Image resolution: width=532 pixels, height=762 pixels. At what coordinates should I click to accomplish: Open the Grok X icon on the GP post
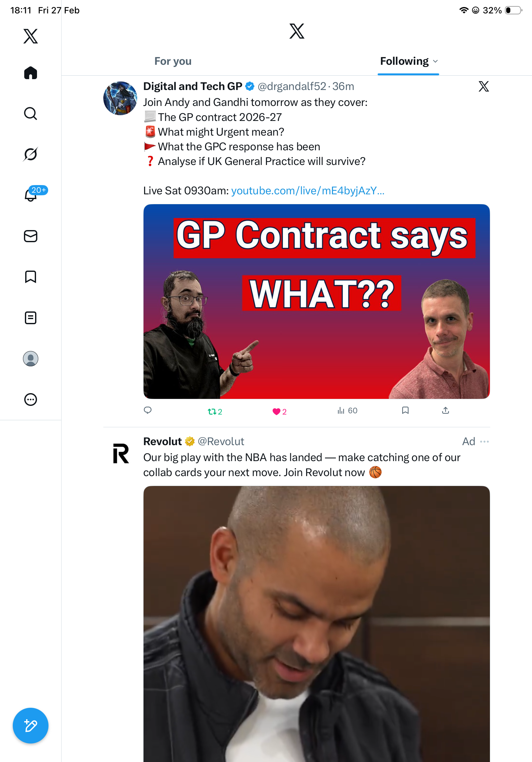tap(484, 86)
